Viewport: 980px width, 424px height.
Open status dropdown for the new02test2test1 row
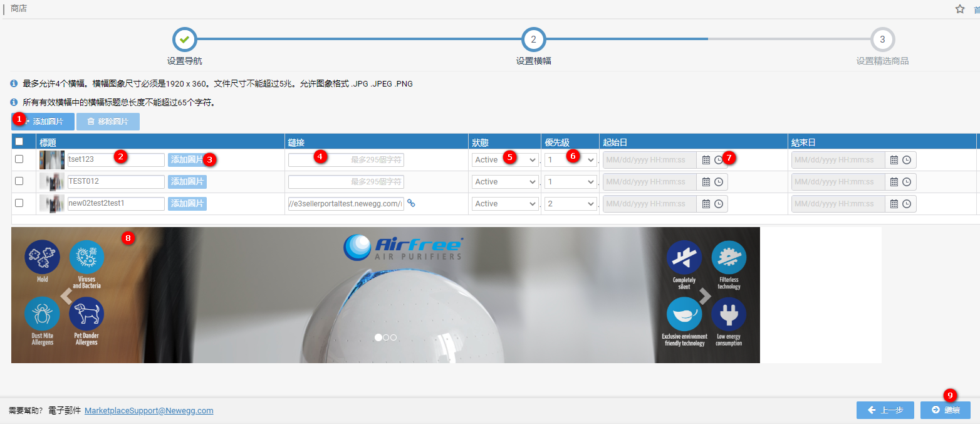coord(505,204)
